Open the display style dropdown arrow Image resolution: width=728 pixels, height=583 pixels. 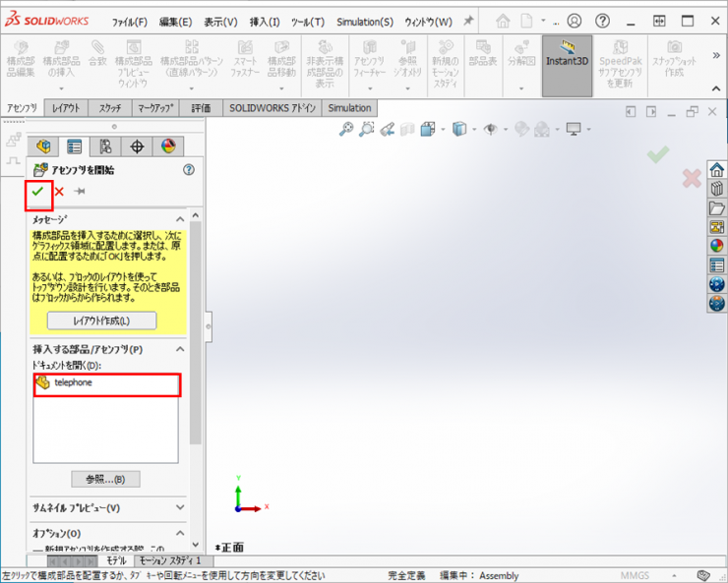click(x=471, y=129)
